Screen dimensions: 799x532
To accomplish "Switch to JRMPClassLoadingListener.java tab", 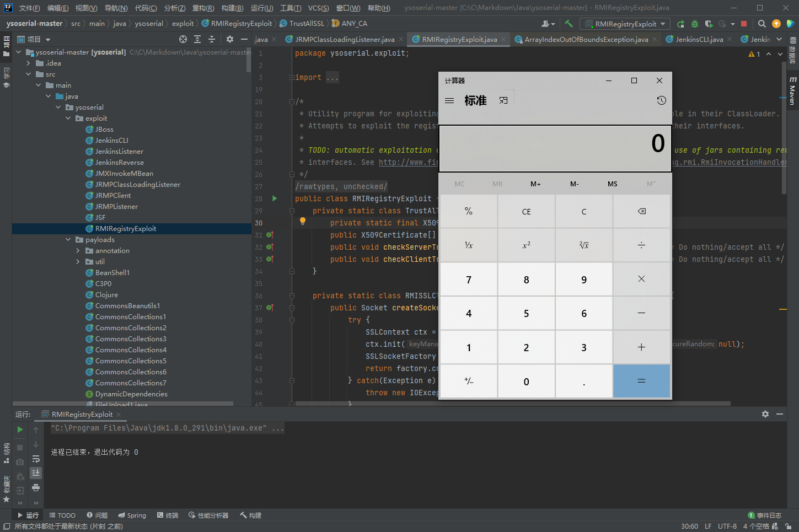I will click(345, 39).
